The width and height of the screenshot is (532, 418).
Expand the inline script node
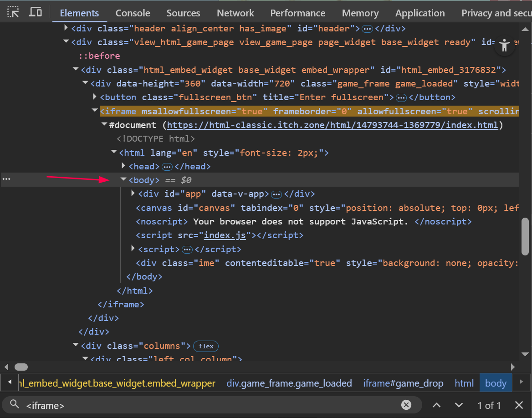pyautogui.click(x=133, y=249)
